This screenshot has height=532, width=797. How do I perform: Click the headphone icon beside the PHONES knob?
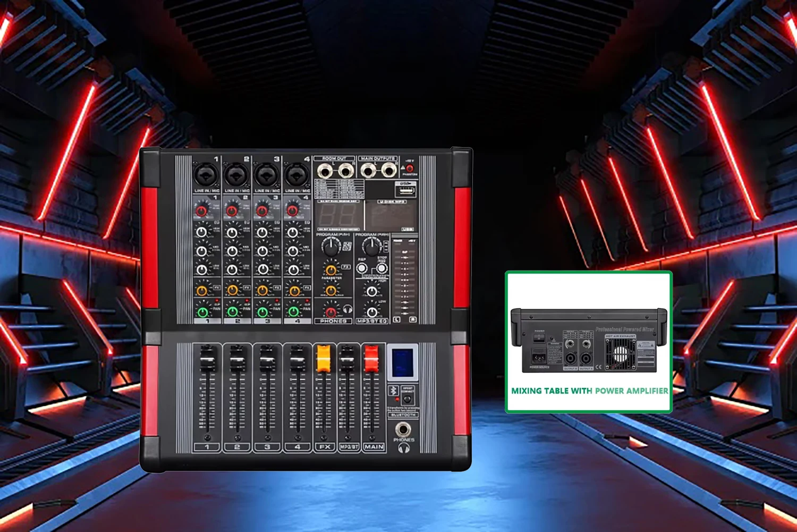tap(348, 310)
